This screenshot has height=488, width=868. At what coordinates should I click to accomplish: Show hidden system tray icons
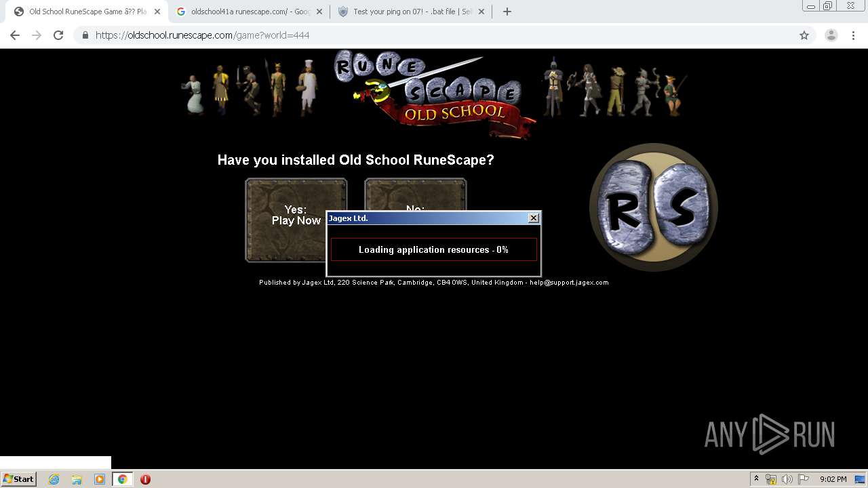(x=756, y=479)
